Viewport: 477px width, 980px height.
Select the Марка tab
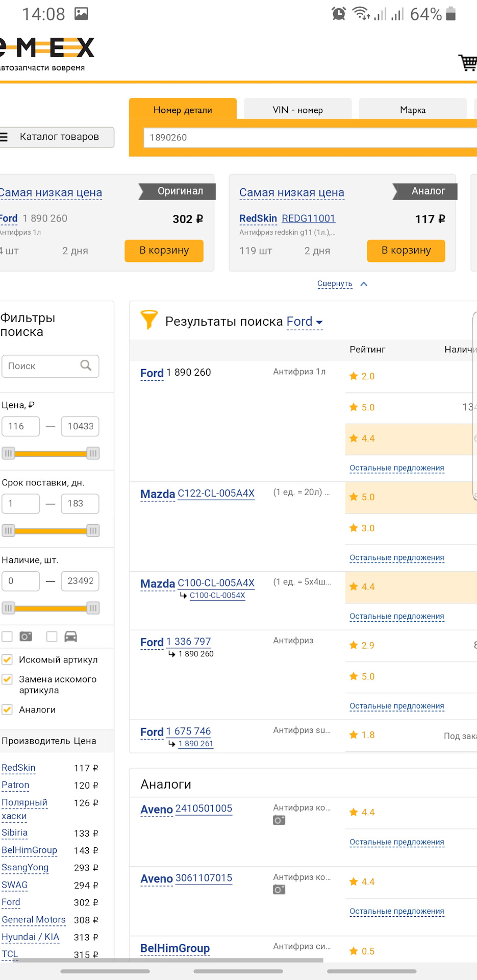pyautogui.click(x=412, y=110)
